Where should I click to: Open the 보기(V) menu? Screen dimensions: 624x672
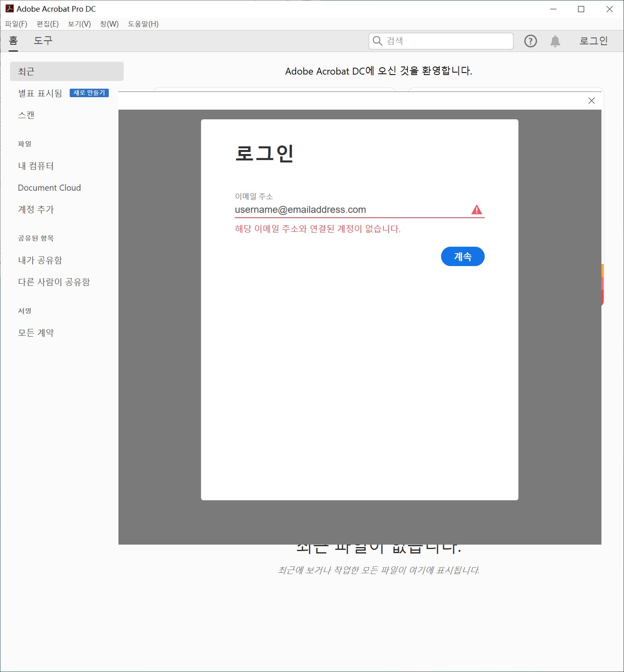(x=79, y=24)
